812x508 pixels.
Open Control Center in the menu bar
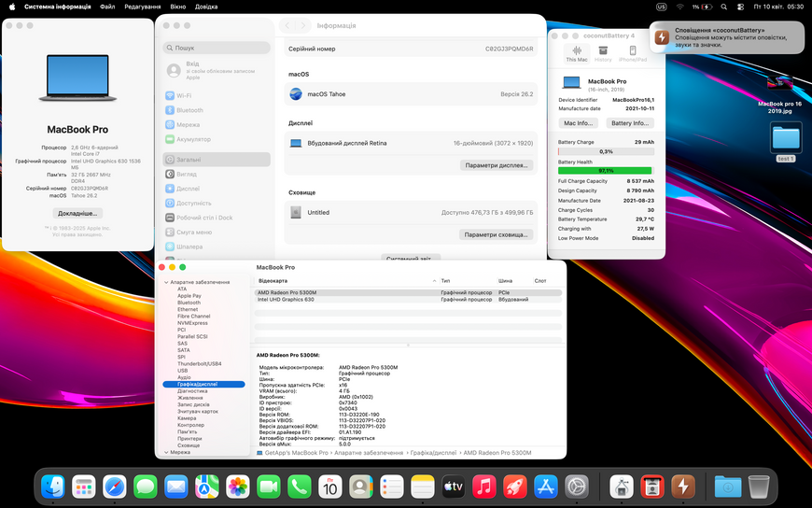(x=740, y=7)
